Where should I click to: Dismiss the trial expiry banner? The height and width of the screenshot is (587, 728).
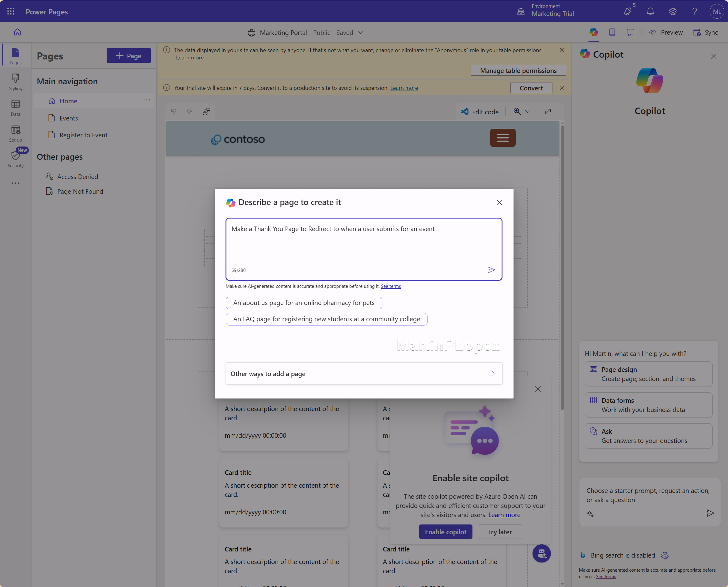pyautogui.click(x=562, y=88)
